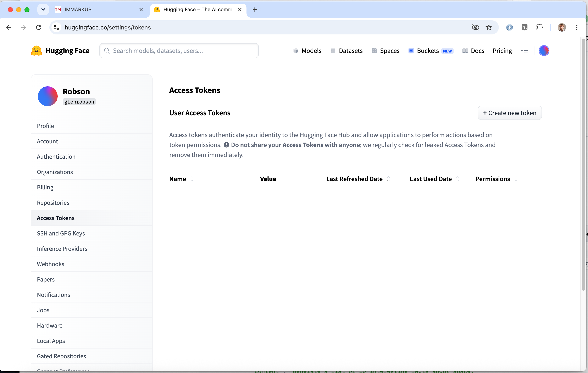This screenshot has width=588, height=373.
Task: Open the blue circular extension icon
Action: click(509, 27)
